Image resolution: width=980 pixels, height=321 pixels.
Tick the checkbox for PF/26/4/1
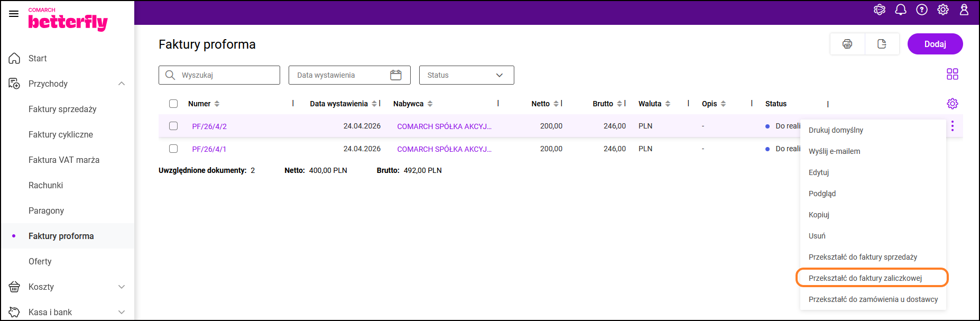pos(173,149)
